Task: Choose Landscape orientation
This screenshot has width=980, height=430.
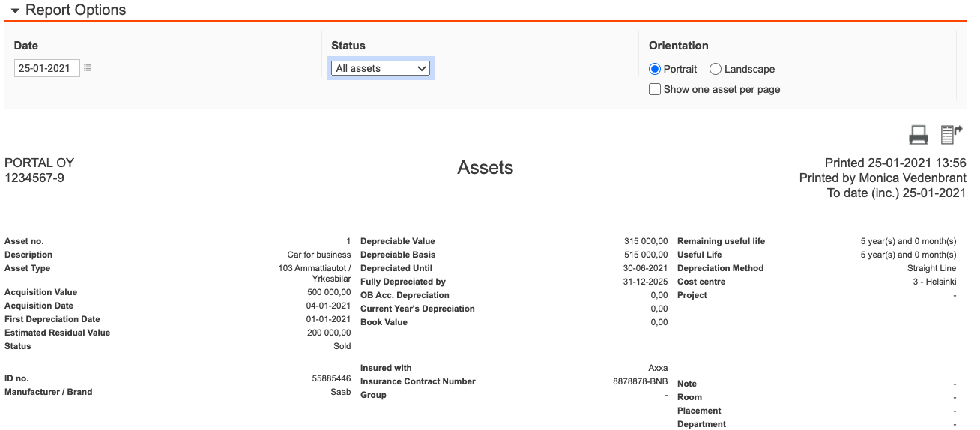Action: click(716, 69)
